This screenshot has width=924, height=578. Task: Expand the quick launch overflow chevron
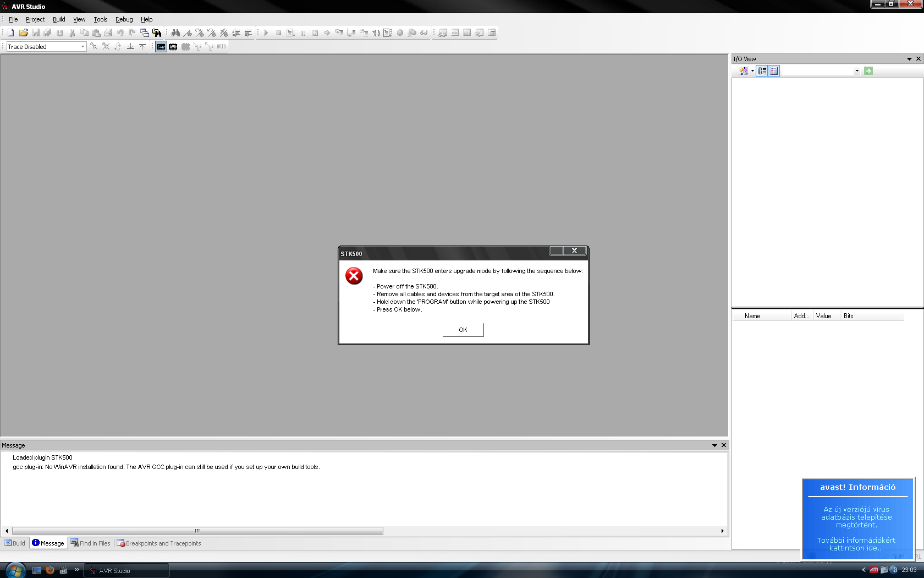76,570
